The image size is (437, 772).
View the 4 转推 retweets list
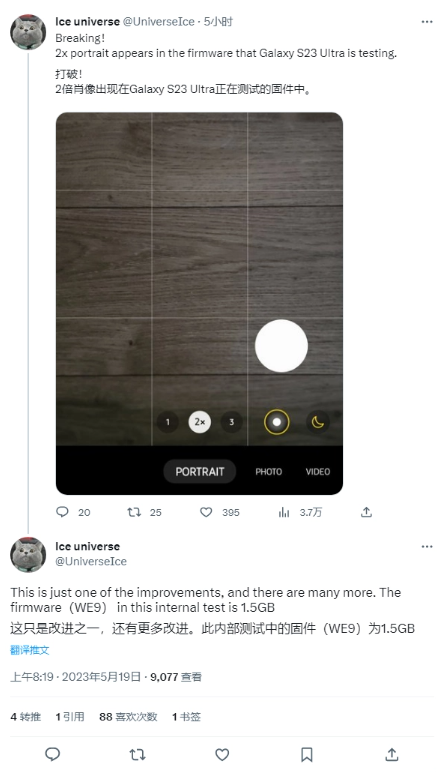26,716
